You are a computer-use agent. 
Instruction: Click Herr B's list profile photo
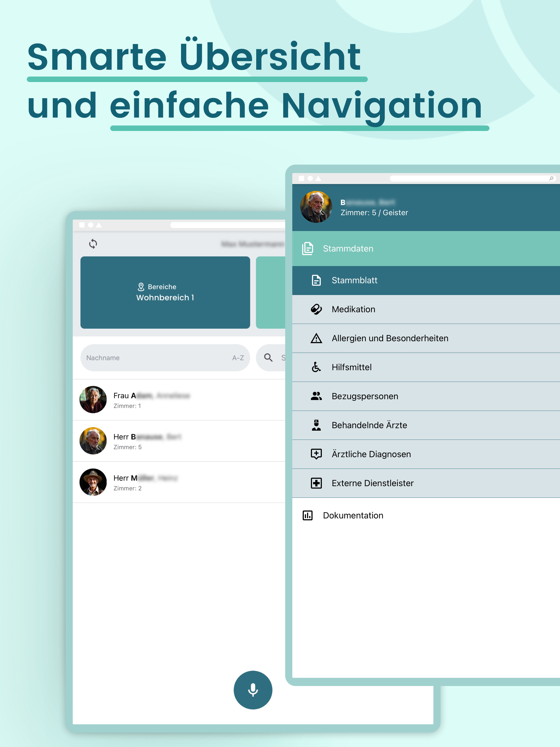point(93,441)
